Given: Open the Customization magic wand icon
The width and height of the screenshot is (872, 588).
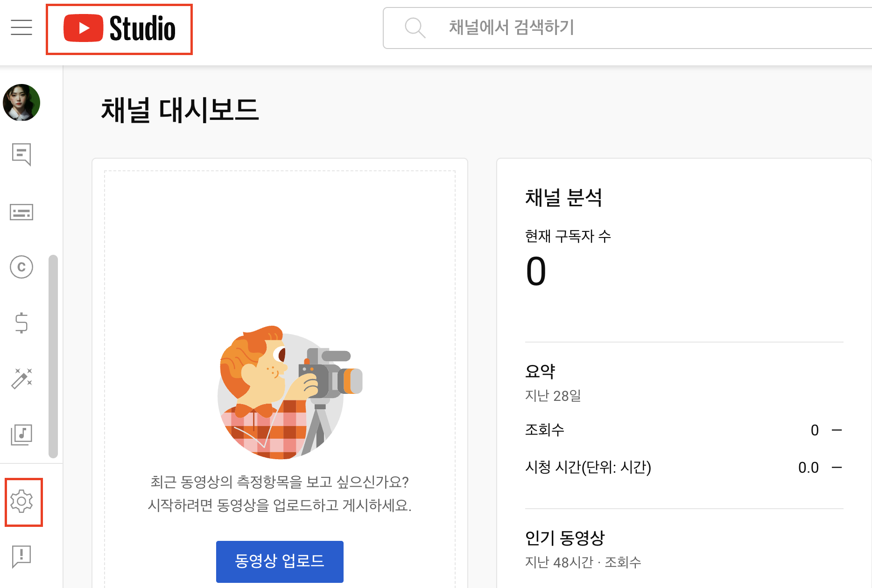Looking at the screenshot, I should point(21,378).
